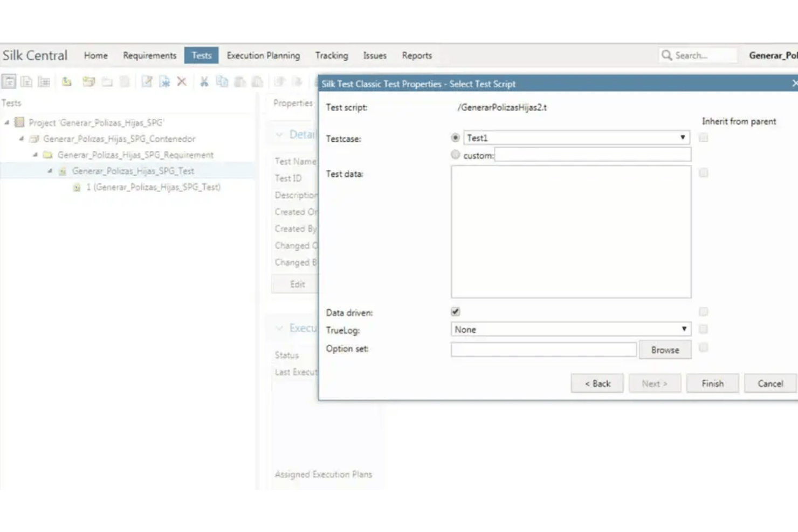This screenshot has height=532, width=798.
Task: Open the Tests menu
Action: 201,56
